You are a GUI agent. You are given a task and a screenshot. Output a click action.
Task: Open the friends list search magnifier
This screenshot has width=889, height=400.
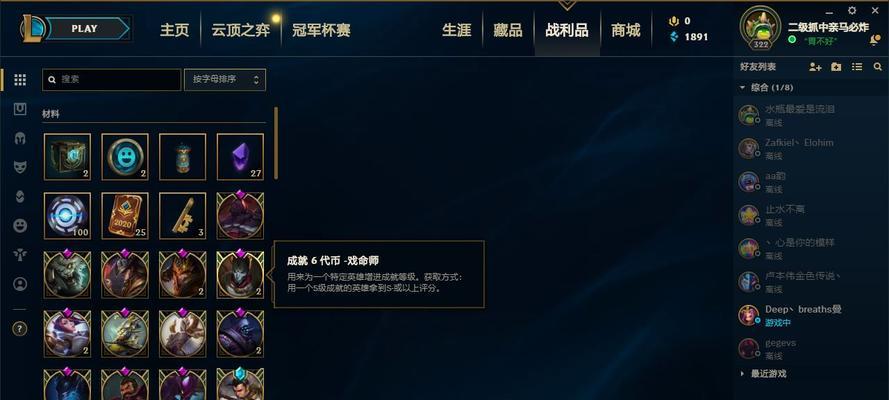tap(878, 67)
